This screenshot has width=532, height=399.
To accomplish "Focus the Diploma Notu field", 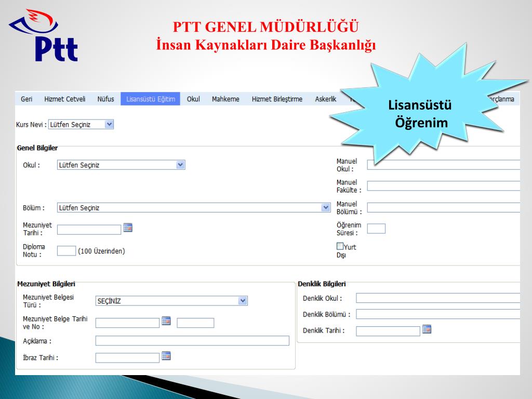I will coord(66,251).
